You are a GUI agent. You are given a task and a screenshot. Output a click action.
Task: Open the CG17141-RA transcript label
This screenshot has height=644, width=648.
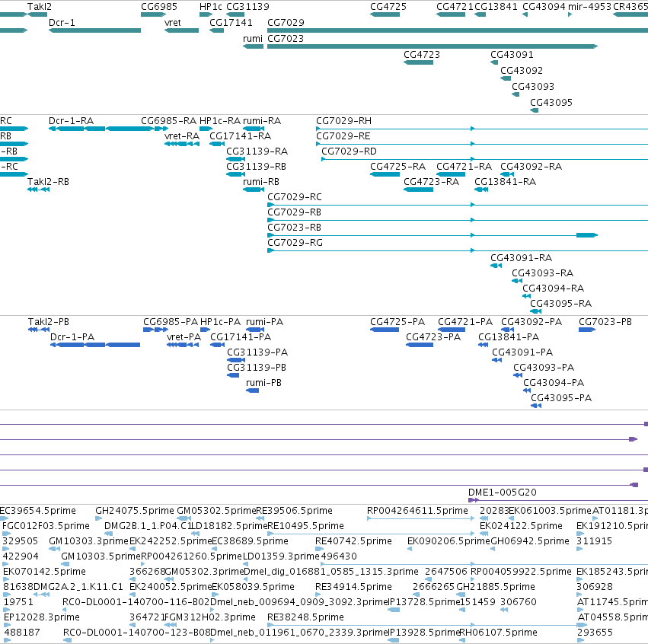240,136
